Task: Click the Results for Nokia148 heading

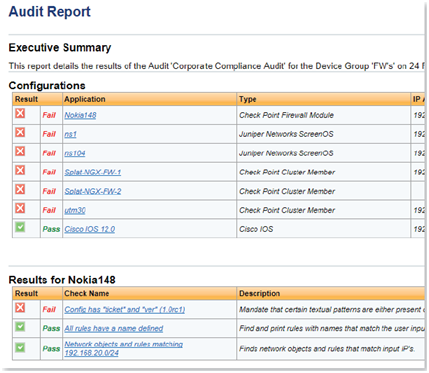Action: point(62,280)
